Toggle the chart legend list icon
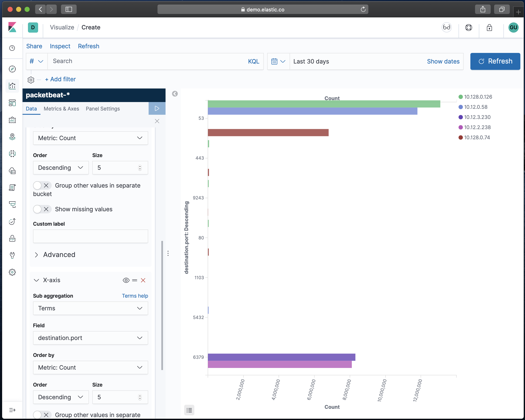 [x=189, y=410]
